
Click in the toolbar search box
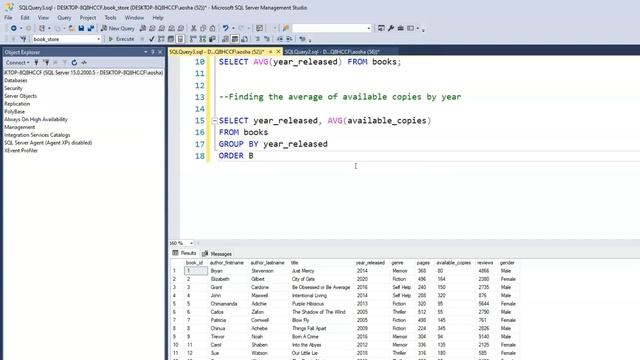tap(329, 28)
